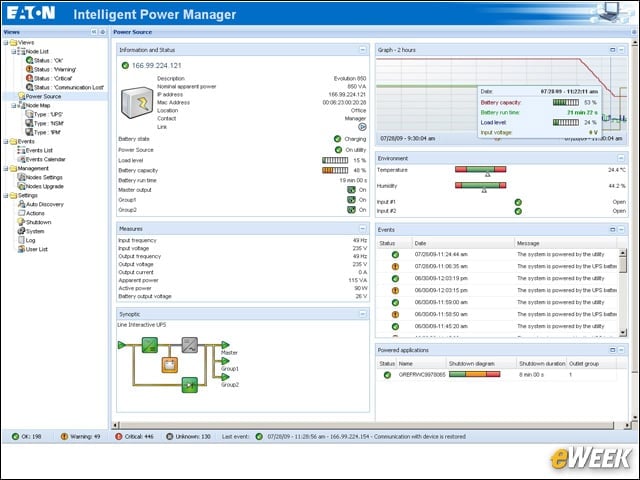
Task: Click the UPS device image
Action: [x=137, y=102]
